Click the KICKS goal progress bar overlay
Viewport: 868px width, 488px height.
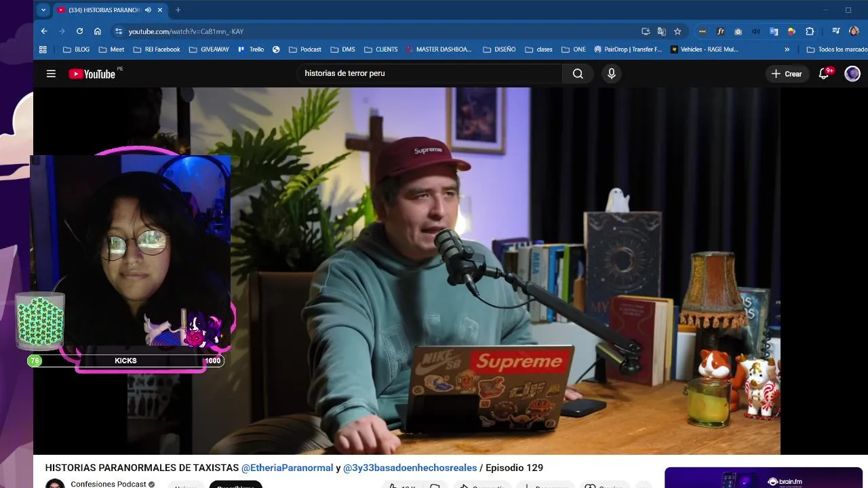(126, 361)
